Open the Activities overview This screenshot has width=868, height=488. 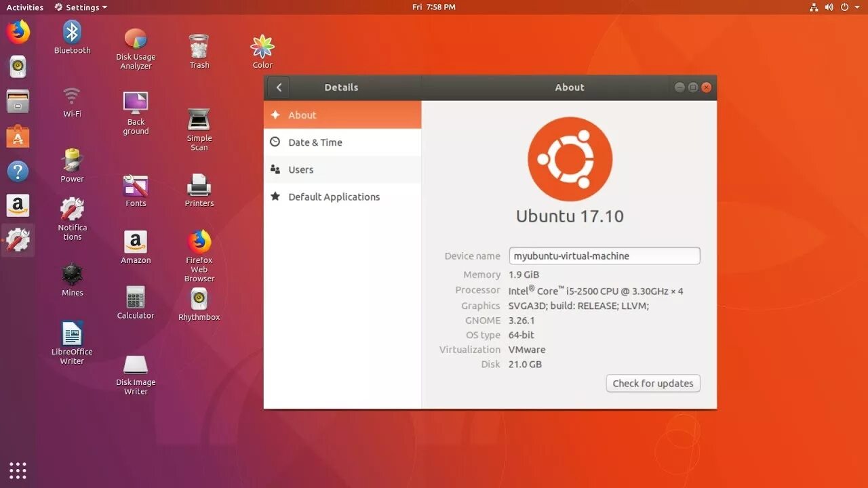point(25,7)
